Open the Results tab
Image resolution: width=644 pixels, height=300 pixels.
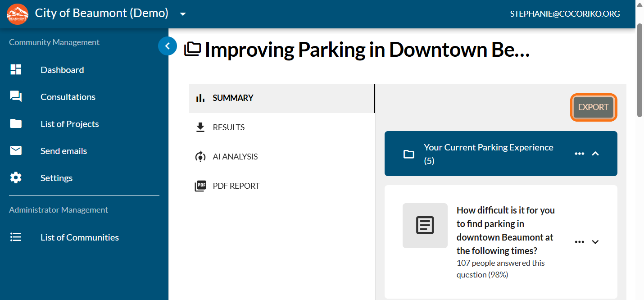coord(228,127)
